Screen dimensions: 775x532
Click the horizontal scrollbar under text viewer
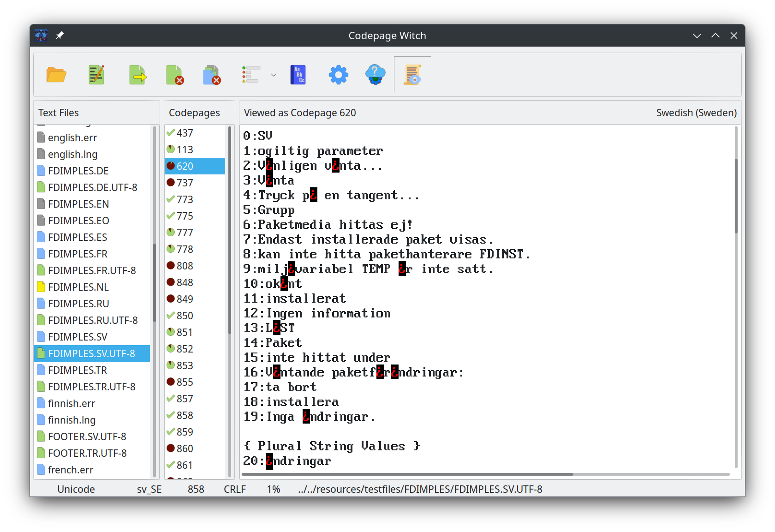[407, 474]
